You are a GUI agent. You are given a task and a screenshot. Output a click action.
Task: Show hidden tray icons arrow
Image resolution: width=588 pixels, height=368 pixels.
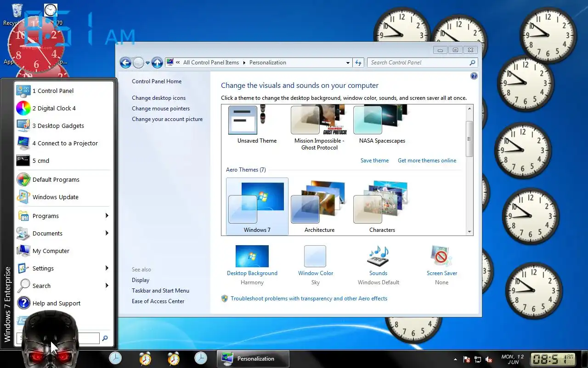(455, 360)
